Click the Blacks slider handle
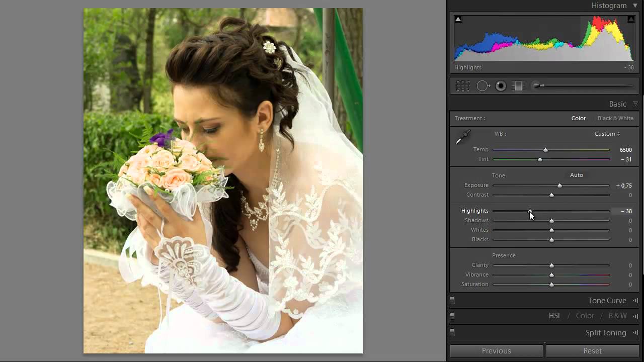Screen dimensions: 644x362 (x=551, y=240)
